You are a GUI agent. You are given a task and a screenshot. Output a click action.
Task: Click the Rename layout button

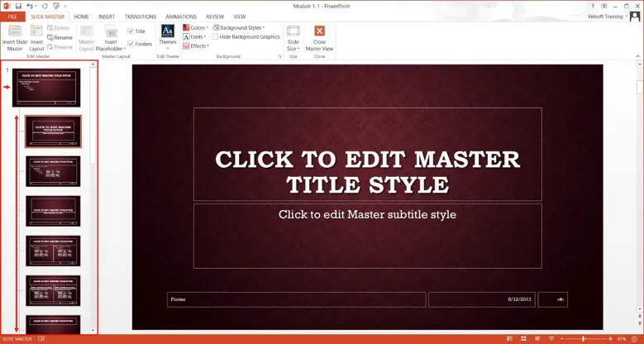(60, 37)
